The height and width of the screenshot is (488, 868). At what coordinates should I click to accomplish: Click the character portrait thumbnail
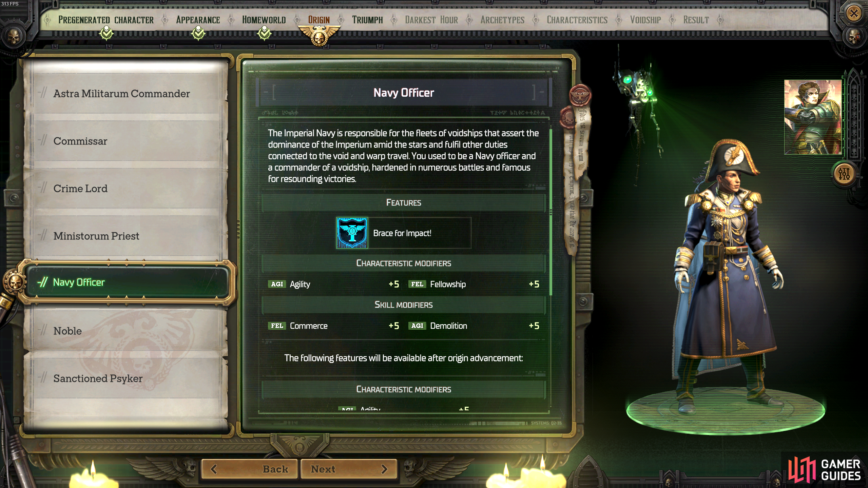pyautogui.click(x=813, y=117)
